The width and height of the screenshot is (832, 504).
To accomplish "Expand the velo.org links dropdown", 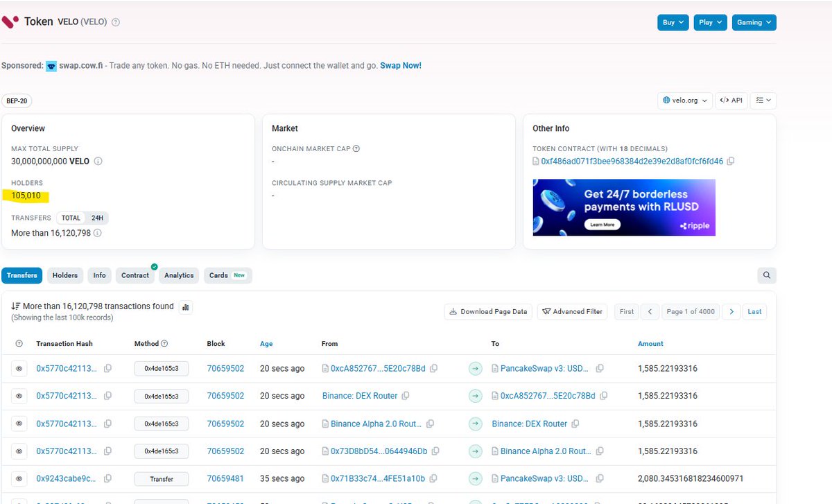I will pyautogui.click(x=685, y=101).
